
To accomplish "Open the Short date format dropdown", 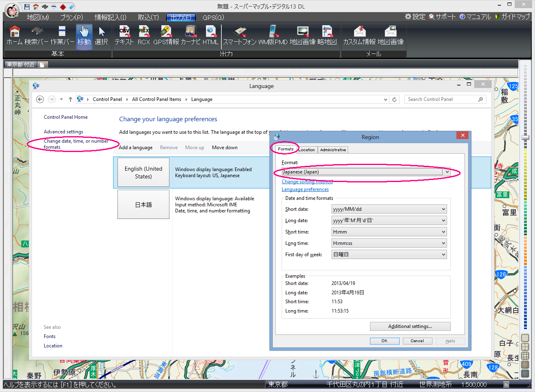I will tap(389, 209).
